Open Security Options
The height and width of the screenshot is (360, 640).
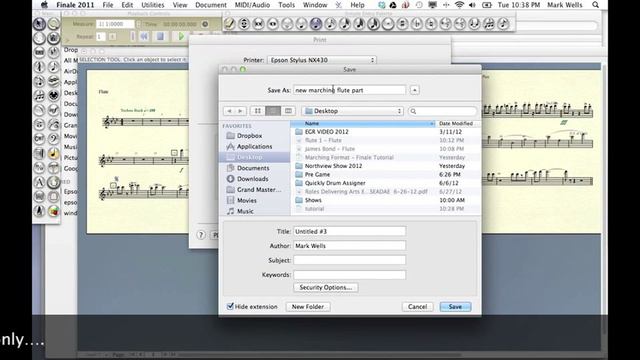point(326,287)
